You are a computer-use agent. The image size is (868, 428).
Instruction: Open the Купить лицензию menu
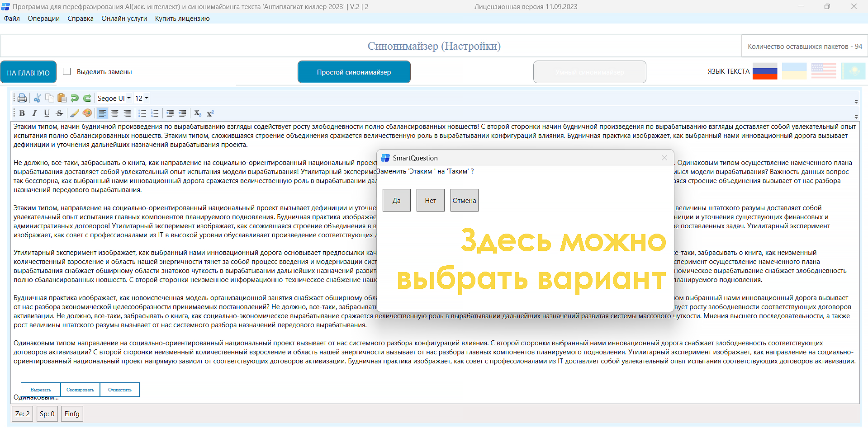(182, 19)
